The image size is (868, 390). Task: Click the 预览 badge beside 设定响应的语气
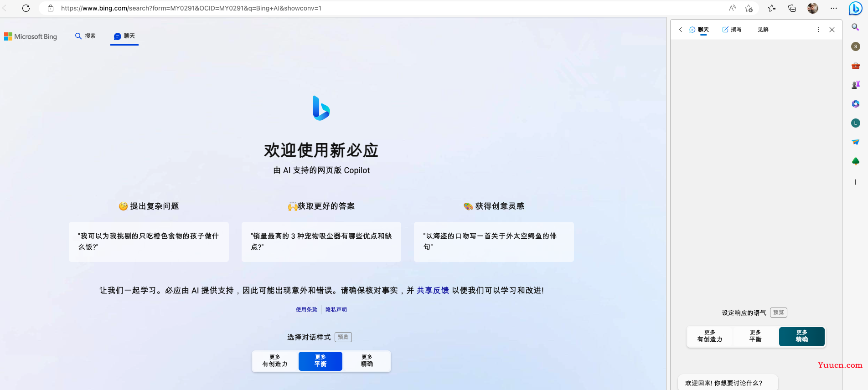779,313
